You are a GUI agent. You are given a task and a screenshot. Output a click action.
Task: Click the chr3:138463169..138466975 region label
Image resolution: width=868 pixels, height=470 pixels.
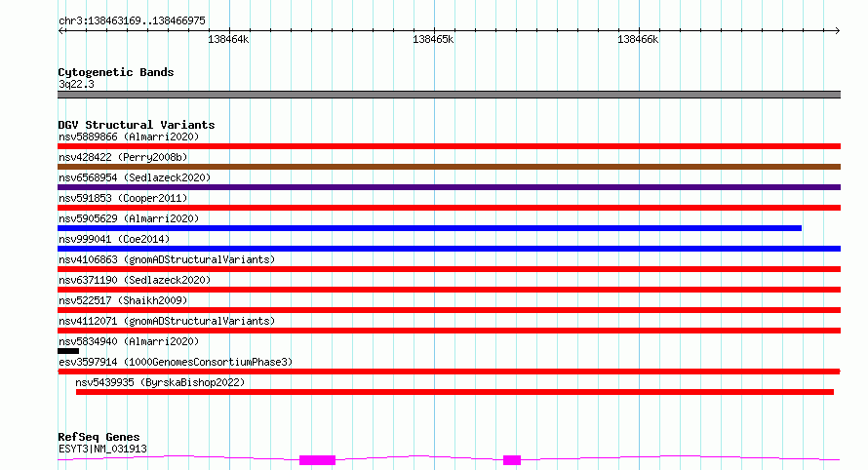pos(132,21)
